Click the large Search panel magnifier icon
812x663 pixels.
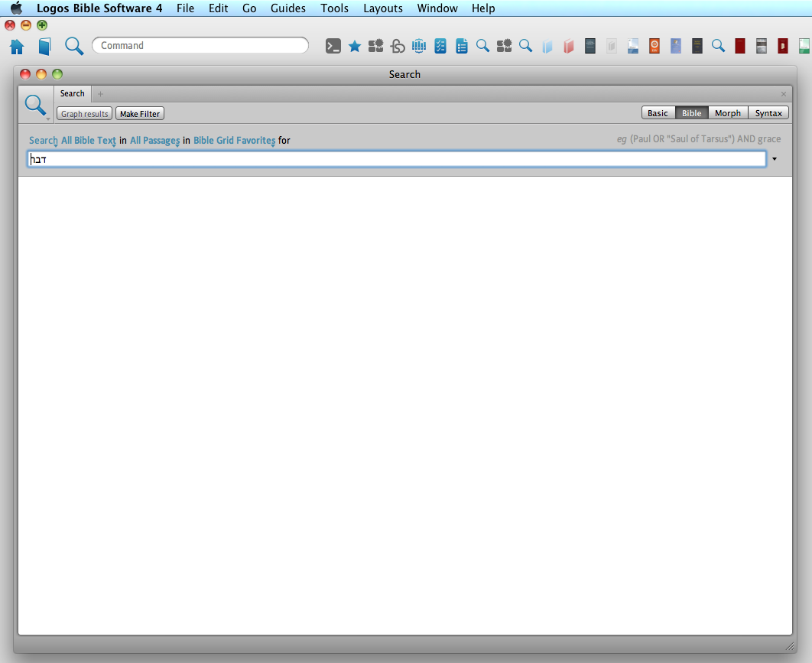pyautogui.click(x=35, y=106)
